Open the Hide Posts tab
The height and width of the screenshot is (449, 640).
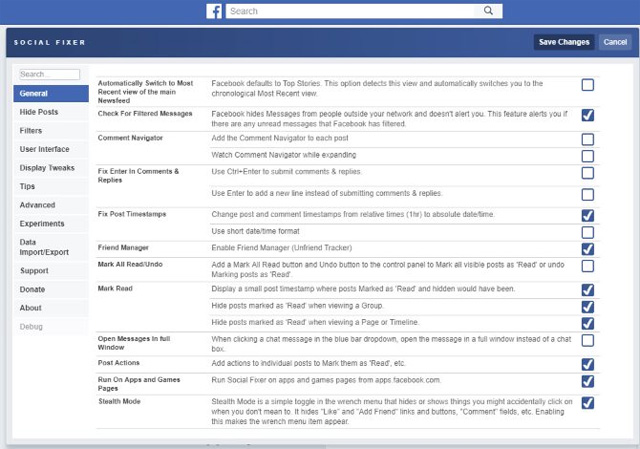coord(51,112)
